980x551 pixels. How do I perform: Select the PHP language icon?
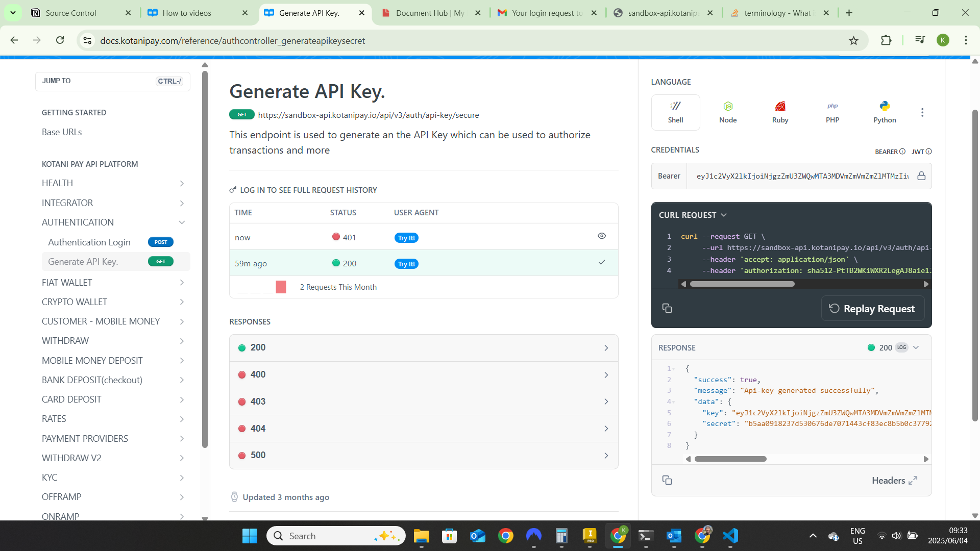point(832,112)
